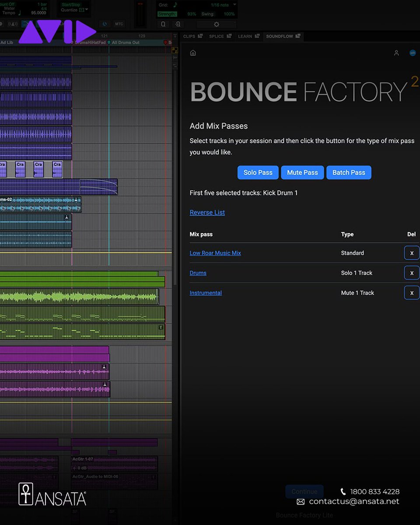Click the green Grid note icon
Viewport: 420px width, 525px height.
point(176,5)
